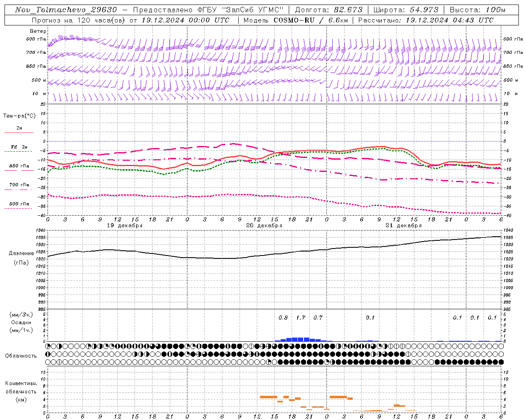Select computed time 19.12.2024 04:43 UTC
Screen dimensions: 525x420
[450, 20]
